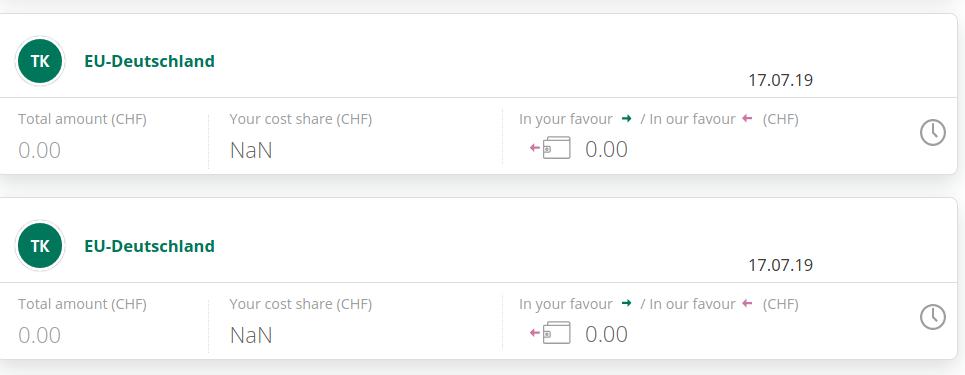Click Total amount 0.00 in second card
The height and width of the screenshot is (375, 965).
[39, 335]
